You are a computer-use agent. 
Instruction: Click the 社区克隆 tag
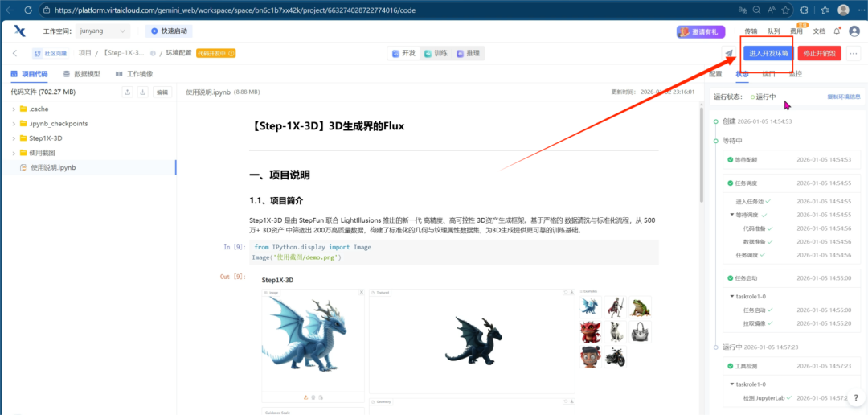point(51,53)
